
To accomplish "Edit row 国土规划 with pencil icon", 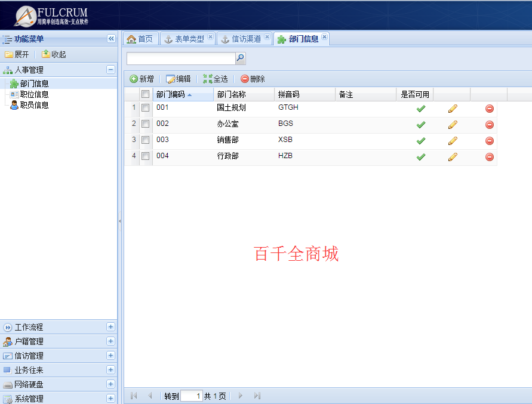I will point(453,109).
